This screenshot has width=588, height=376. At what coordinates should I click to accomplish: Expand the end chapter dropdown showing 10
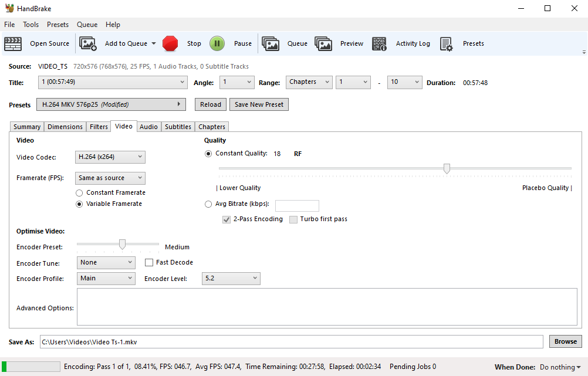pos(404,82)
